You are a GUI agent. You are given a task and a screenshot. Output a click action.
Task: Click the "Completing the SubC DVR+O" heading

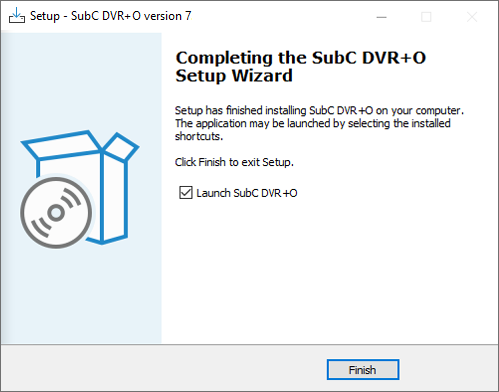coord(301,58)
